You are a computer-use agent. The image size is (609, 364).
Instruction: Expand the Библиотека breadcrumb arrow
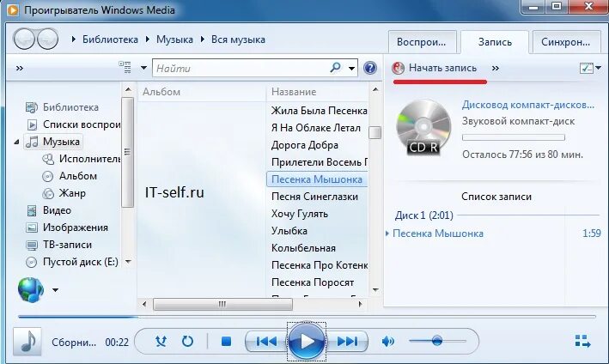[73, 39]
